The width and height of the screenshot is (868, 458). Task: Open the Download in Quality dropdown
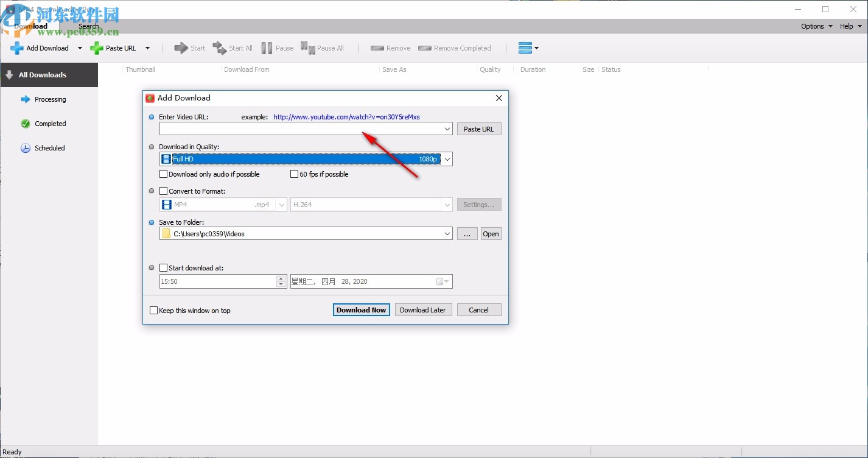click(x=447, y=159)
